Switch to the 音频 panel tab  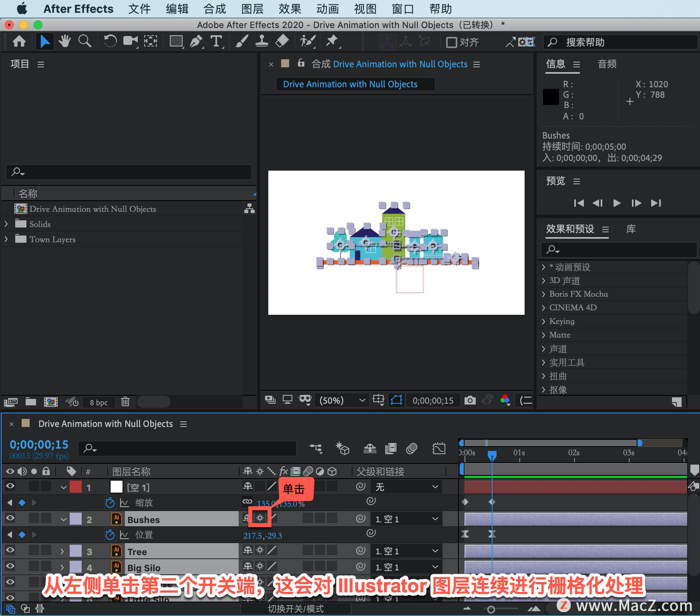607,64
